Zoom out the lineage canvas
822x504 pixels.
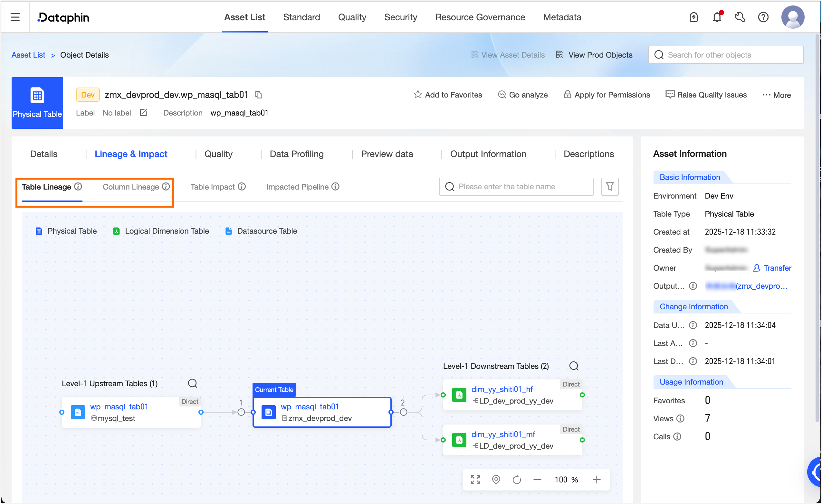[537, 479]
